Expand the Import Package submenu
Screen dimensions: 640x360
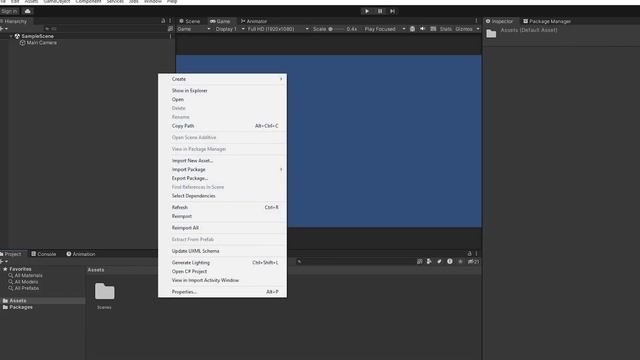click(x=222, y=169)
